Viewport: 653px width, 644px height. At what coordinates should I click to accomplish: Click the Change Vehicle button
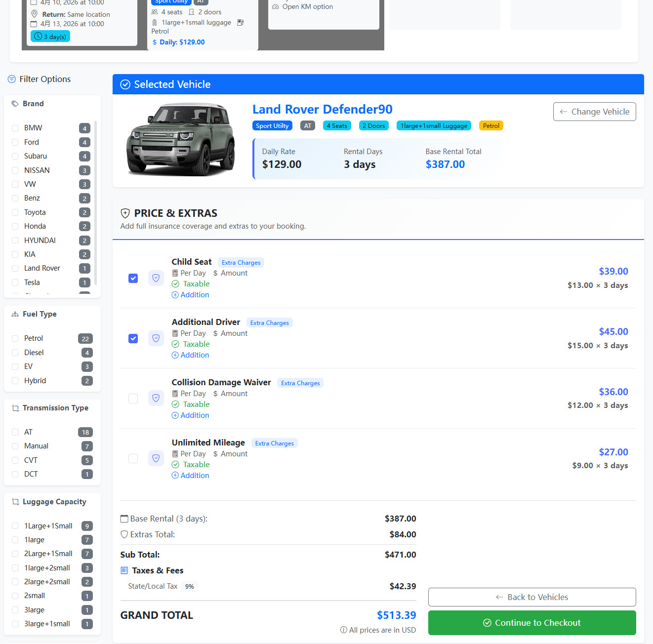tap(595, 112)
